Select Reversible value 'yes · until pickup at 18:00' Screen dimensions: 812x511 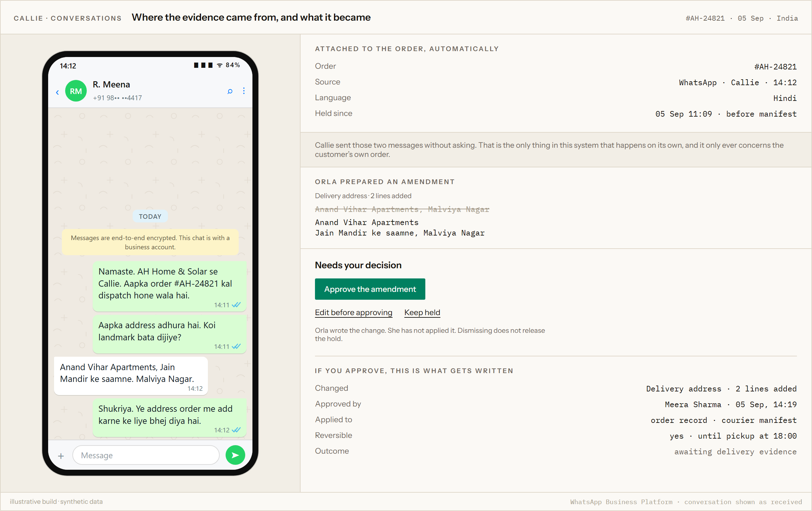733,436
